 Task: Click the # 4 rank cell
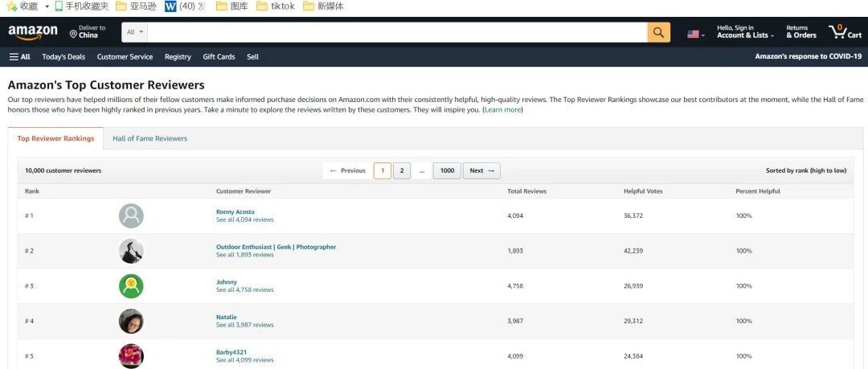[30, 322]
